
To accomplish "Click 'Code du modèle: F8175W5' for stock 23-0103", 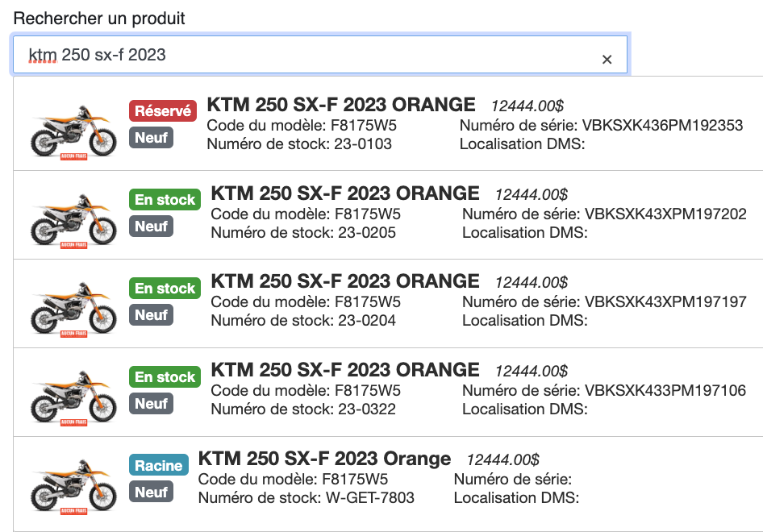I will pyautogui.click(x=302, y=126).
